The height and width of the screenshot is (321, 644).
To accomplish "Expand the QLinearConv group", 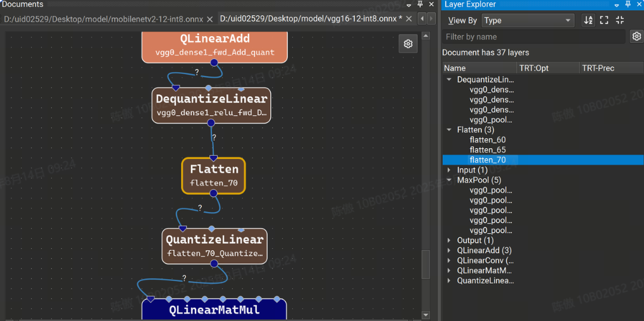I will 449,261.
